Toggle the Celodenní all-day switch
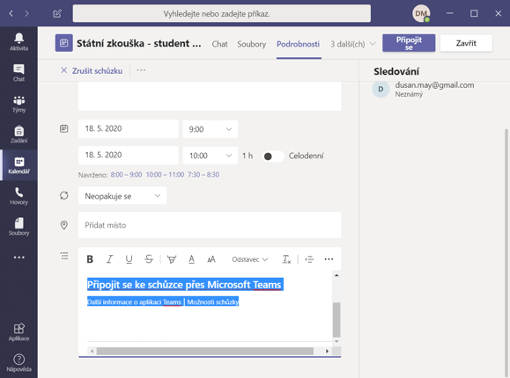Viewport: 510px width, 378px height. 273,156
